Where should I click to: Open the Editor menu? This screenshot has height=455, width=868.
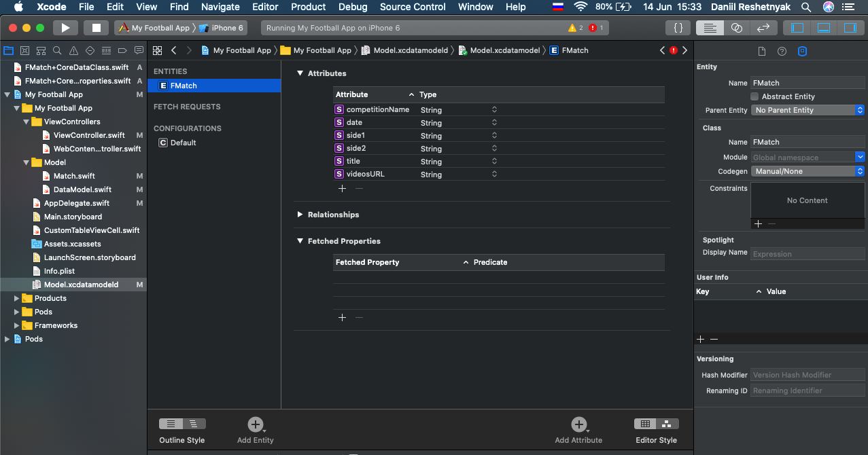(265, 7)
